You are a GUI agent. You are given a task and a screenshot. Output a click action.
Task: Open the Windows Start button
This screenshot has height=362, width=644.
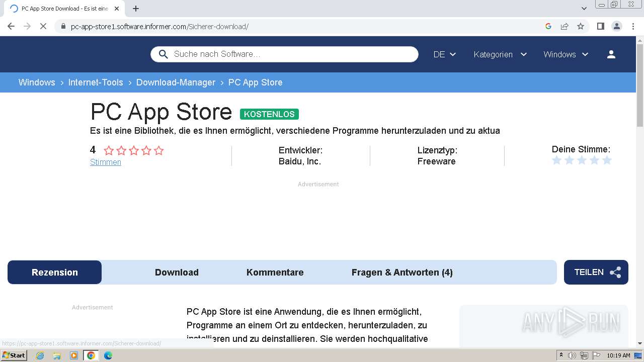pos(14,355)
